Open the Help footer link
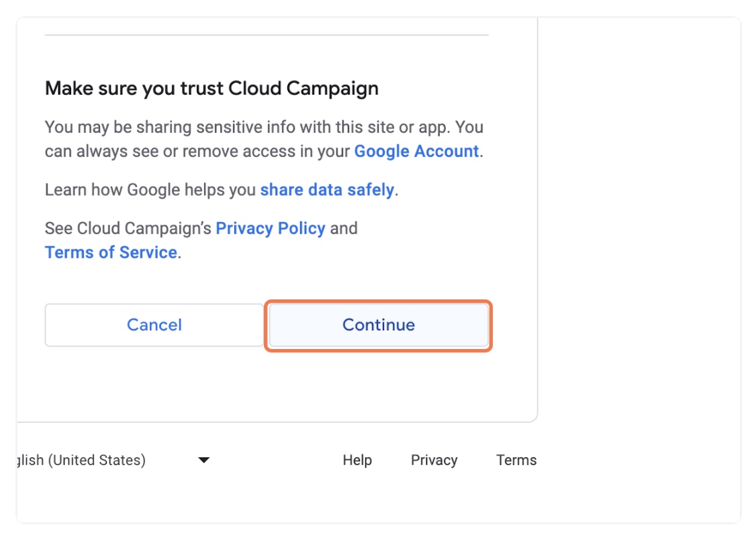Viewport: 756px width, 553px height. [357, 460]
